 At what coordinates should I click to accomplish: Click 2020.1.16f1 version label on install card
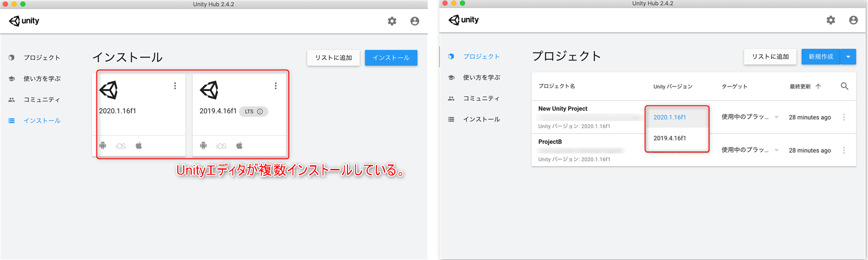coord(117,111)
